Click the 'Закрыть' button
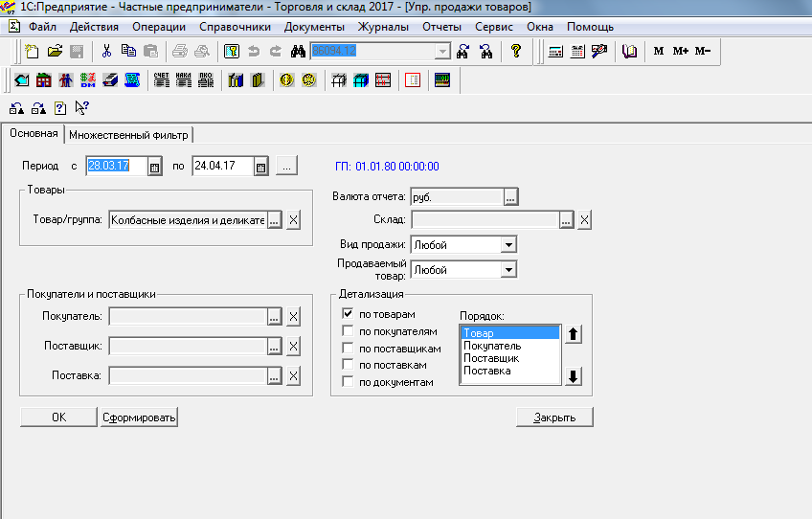This screenshot has height=519, width=812. [554, 417]
